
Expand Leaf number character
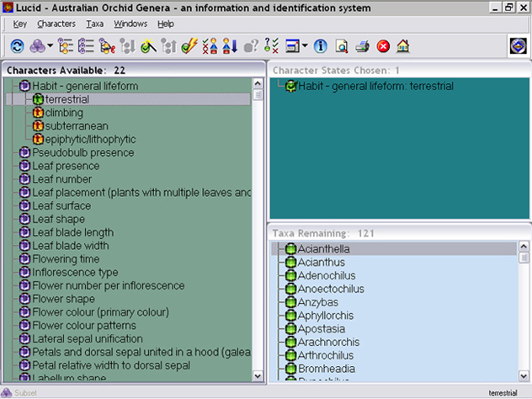(x=24, y=178)
